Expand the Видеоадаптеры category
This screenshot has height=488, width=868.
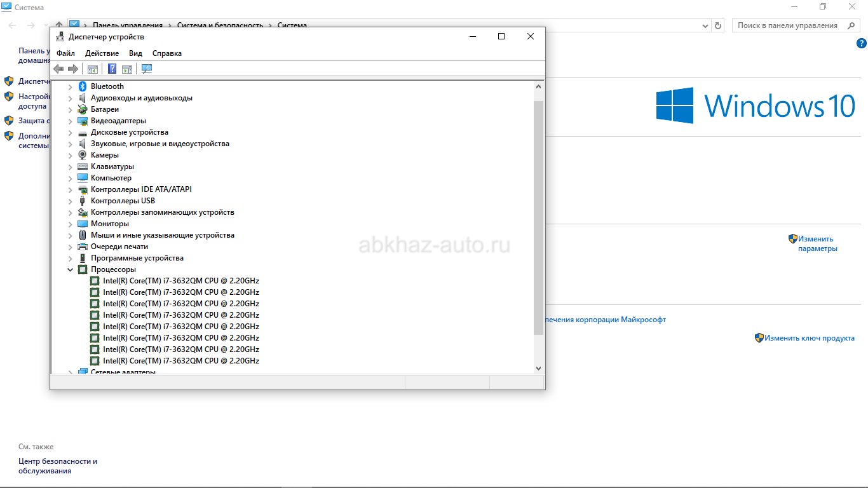click(70, 121)
